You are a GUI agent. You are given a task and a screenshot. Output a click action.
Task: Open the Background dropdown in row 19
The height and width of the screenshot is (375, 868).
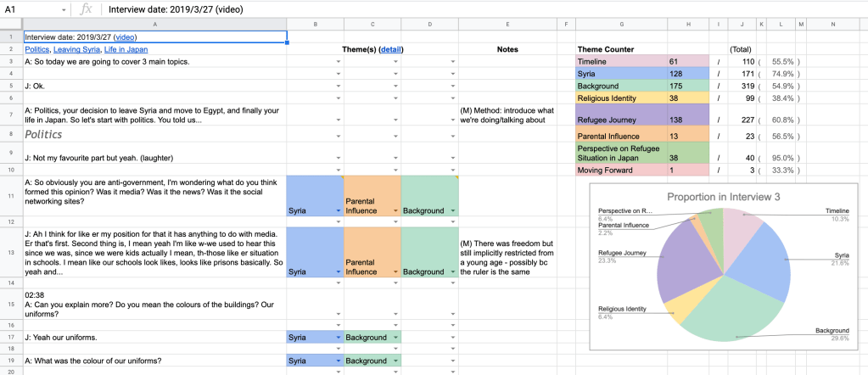(x=395, y=361)
